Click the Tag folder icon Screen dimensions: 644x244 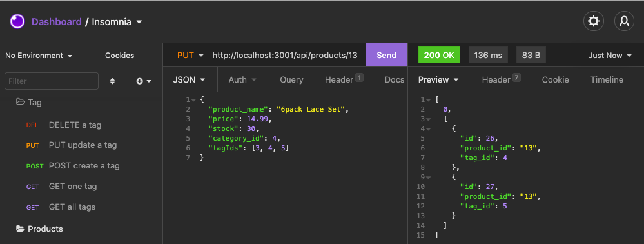(x=20, y=101)
